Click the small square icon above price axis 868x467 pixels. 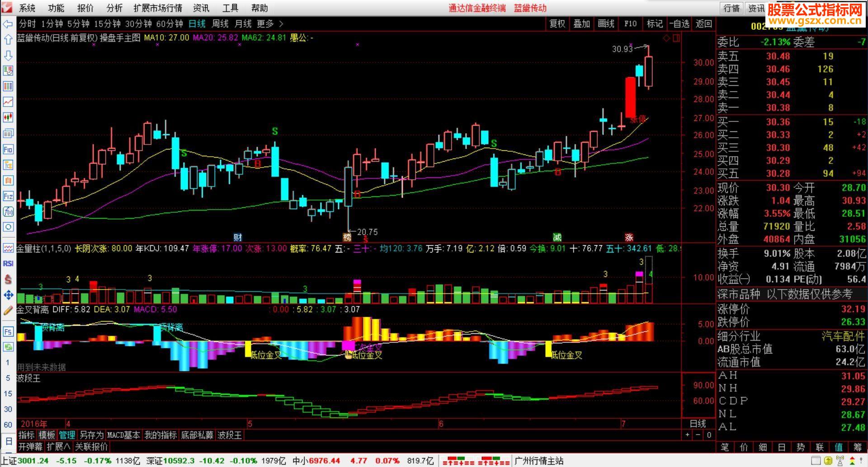[676, 38]
